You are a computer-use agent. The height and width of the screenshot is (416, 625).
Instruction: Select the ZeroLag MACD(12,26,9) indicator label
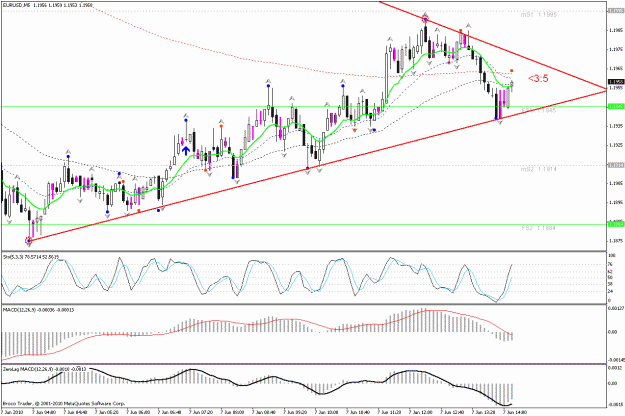pyautogui.click(x=45, y=369)
